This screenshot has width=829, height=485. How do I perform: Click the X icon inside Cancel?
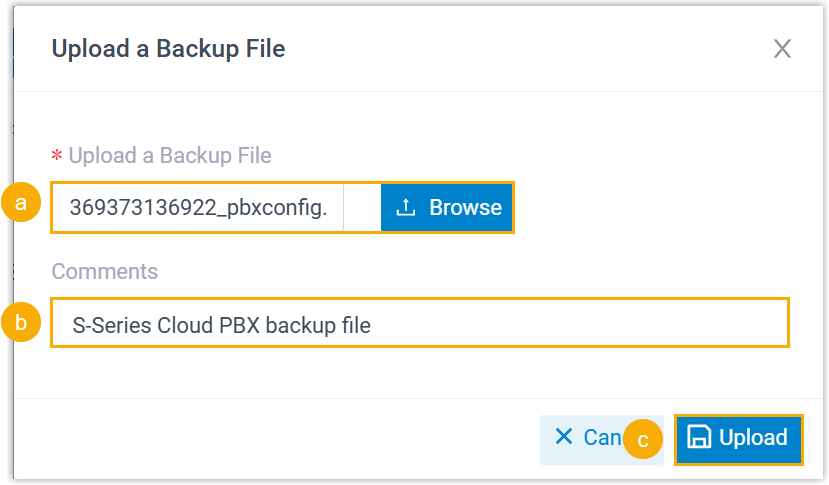coord(564,437)
